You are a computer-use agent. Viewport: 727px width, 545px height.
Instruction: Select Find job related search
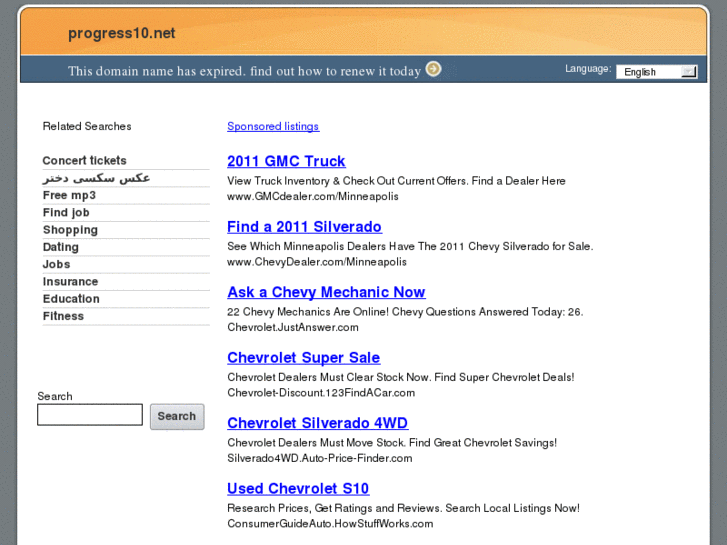[66, 212]
